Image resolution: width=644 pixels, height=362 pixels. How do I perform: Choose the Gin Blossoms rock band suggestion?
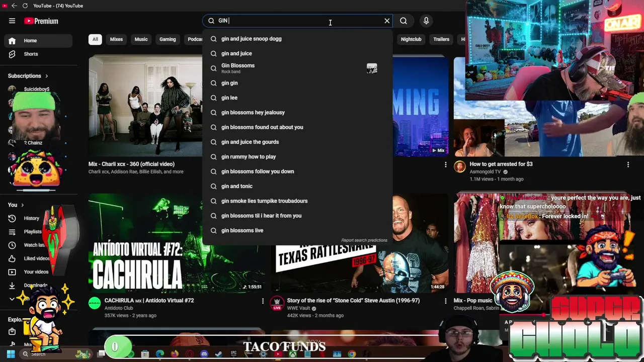[297, 68]
